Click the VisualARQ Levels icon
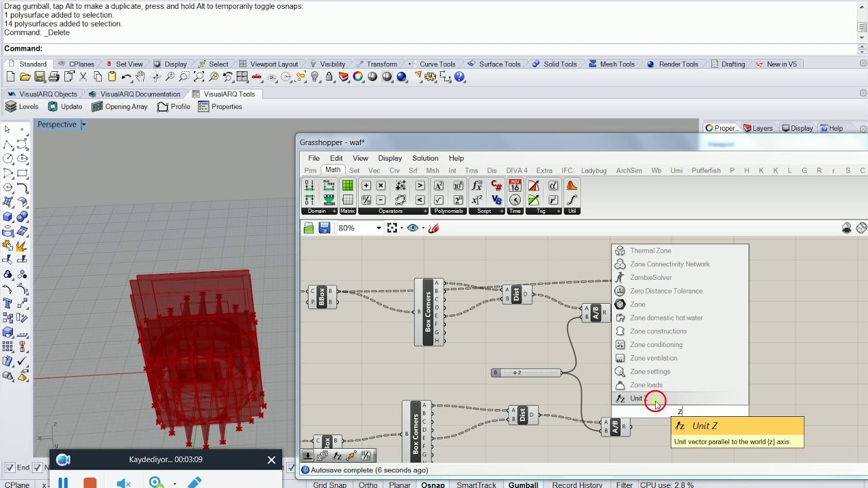This screenshot has width=868, height=488. coord(22,107)
